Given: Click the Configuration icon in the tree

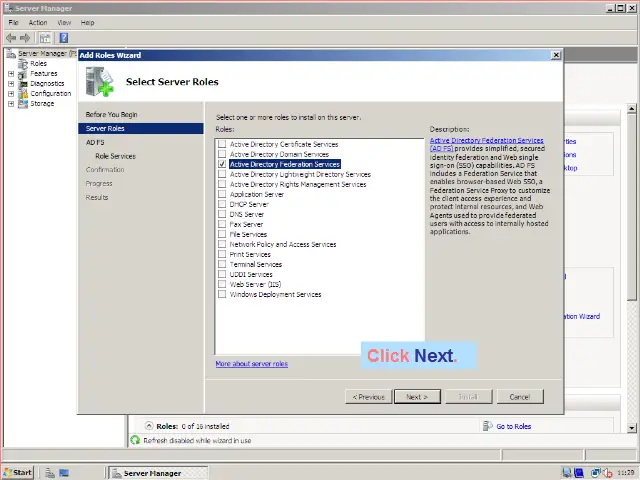Looking at the screenshot, I should pos(23,94).
